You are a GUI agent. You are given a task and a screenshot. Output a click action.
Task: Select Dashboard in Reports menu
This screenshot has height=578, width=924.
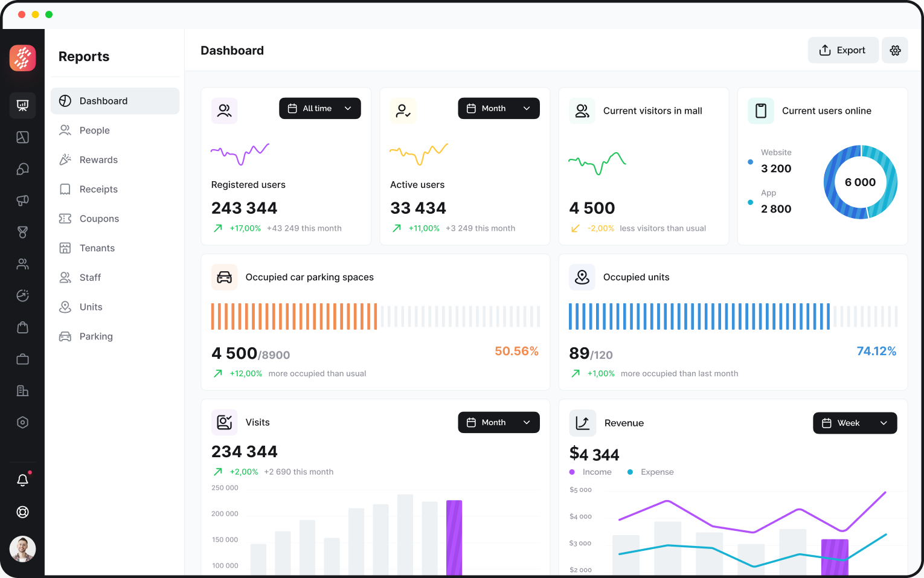[115, 101]
